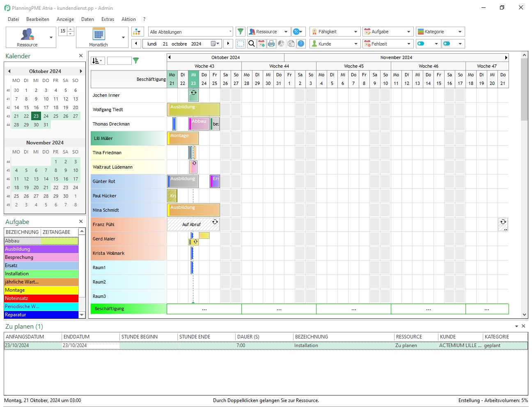This screenshot has width=532, height=407.
Task: Click the printer icon in toolbar
Action: 271,43
